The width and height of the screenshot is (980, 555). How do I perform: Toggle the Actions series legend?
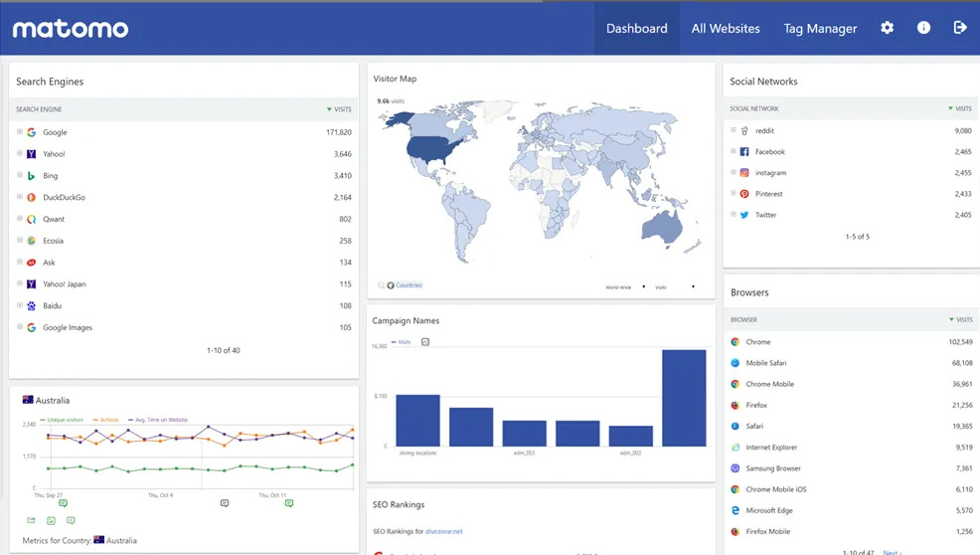(x=106, y=420)
